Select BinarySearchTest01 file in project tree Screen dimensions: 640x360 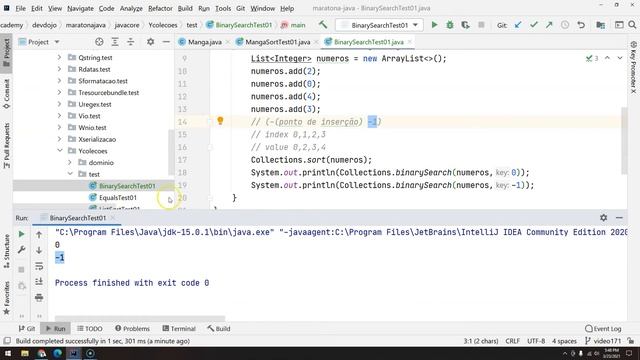(x=127, y=186)
